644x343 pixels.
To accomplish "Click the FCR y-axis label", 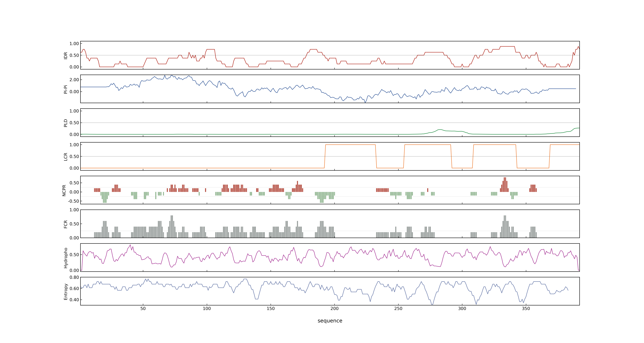I will pyautogui.click(x=66, y=224).
